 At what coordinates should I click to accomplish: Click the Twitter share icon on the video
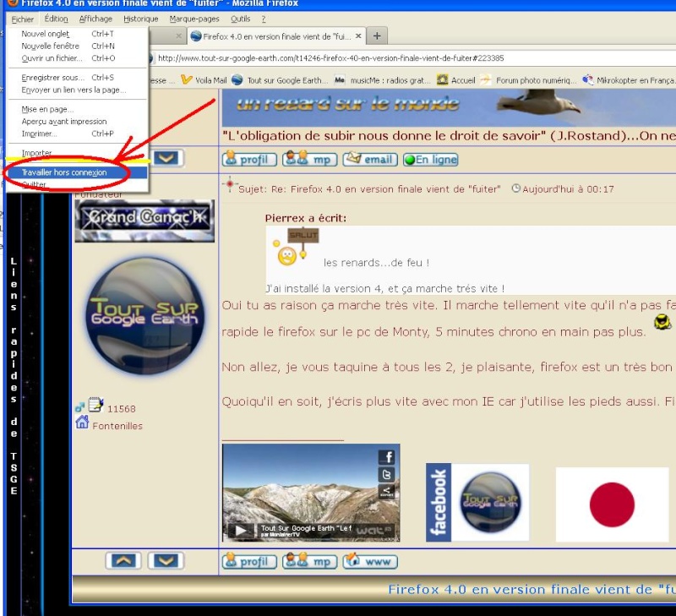click(x=387, y=475)
